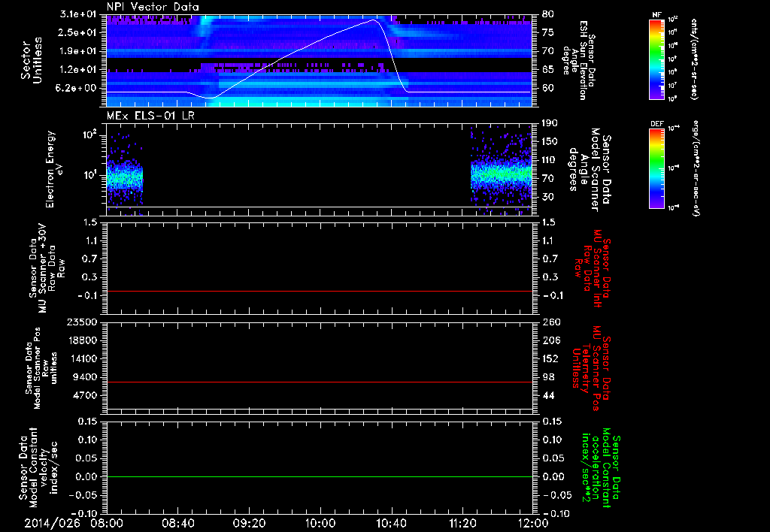Click the 09:20 time tick label
Screen dimensions: 770x532
pos(250,523)
